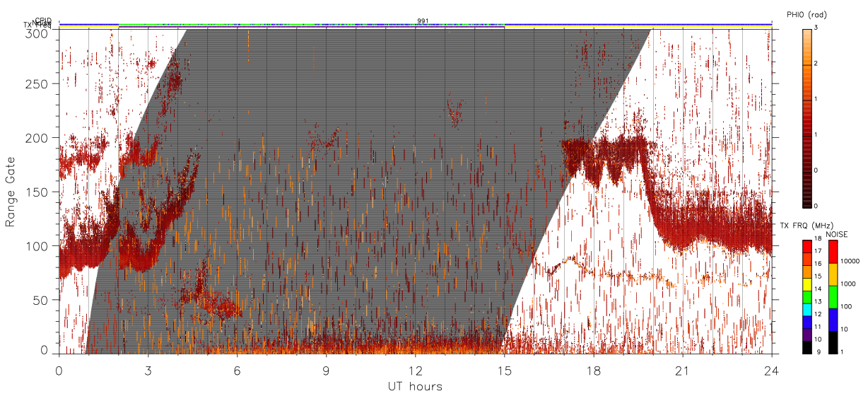This screenshot has width=868, height=401.
Task: Click the 'PHI0 (rad)' color bar title
Action: pos(807,14)
